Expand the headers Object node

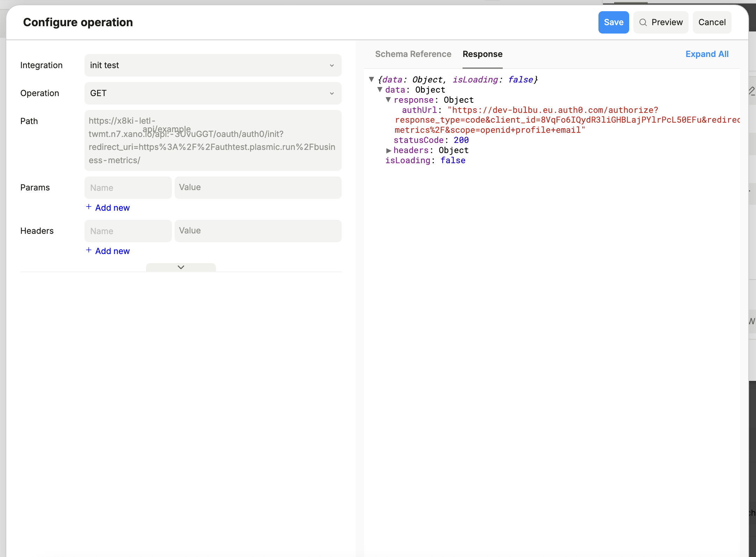click(x=388, y=150)
